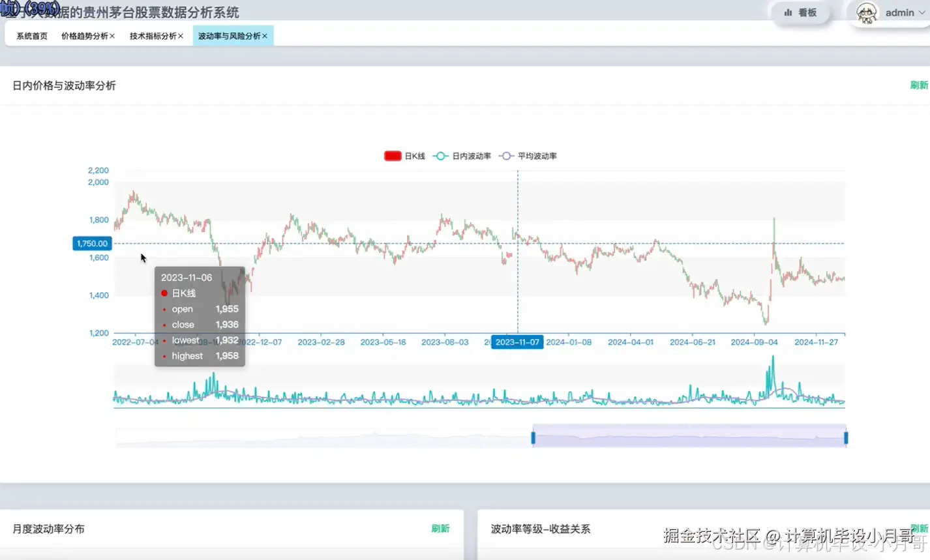Click the 2023-05-16 date axis label
Image resolution: width=930 pixels, height=560 pixels.
(x=383, y=342)
